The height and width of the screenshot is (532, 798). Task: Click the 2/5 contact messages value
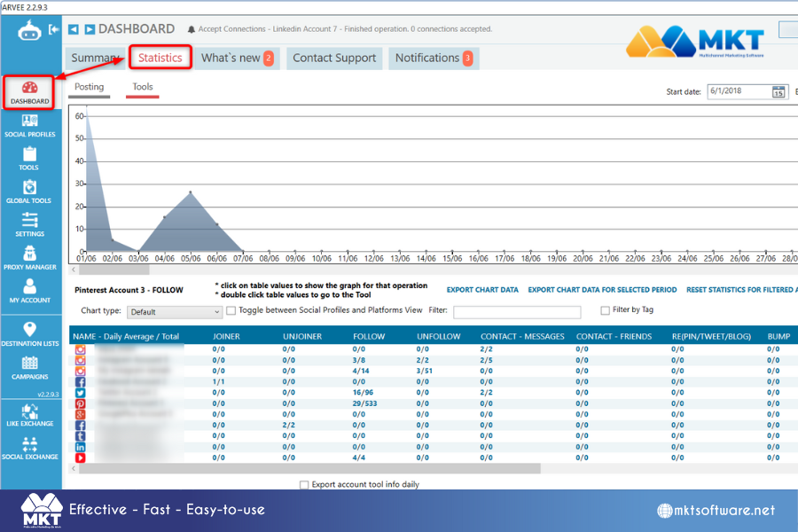click(x=486, y=360)
